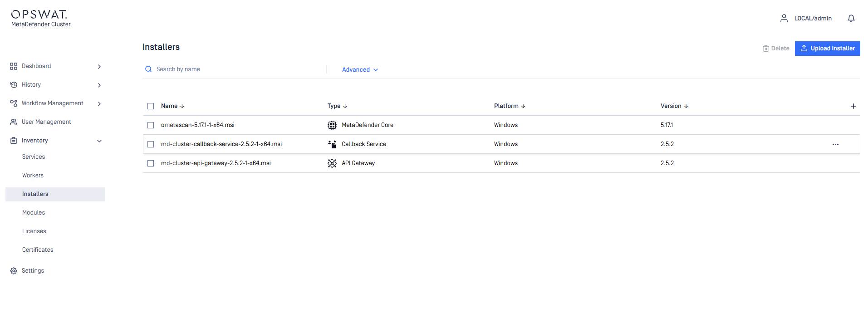The height and width of the screenshot is (323, 868).
Task: Expand the Dashboard menu chevron
Action: (x=99, y=67)
